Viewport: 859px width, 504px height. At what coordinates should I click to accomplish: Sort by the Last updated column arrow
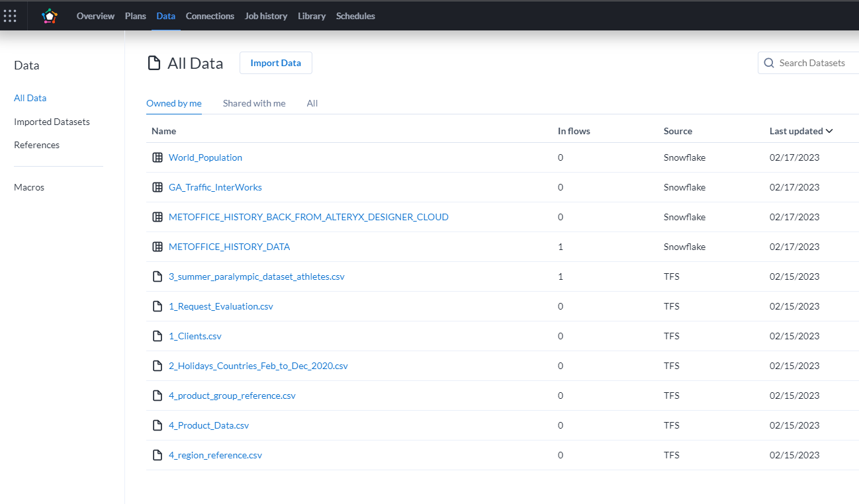pyautogui.click(x=829, y=131)
